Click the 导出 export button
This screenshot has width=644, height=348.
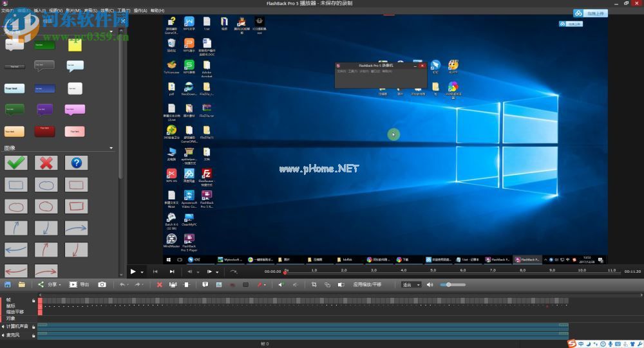click(79, 284)
